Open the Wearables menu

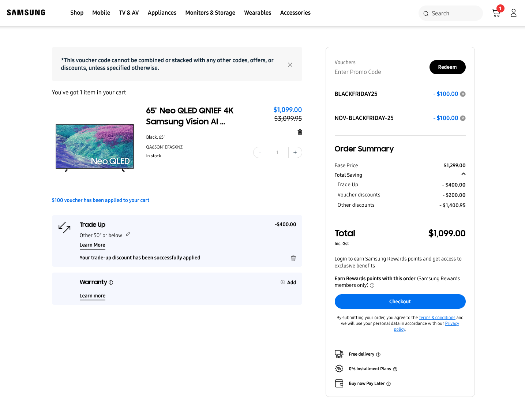coord(258,13)
